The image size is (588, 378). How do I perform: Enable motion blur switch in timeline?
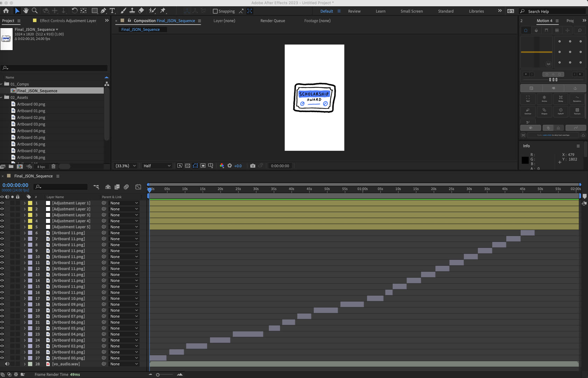click(x=126, y=187)
